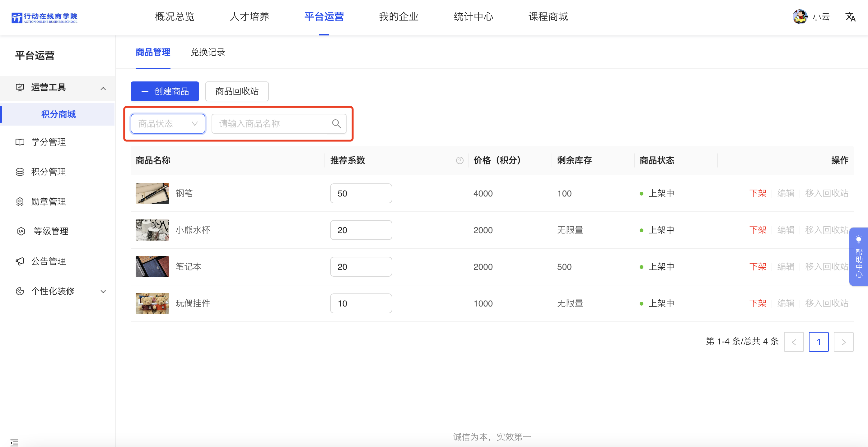Viewport: 868px width, 447px height.
Task: Click the 玩偶挂件 product thumbnail
Action: (152, 303)
